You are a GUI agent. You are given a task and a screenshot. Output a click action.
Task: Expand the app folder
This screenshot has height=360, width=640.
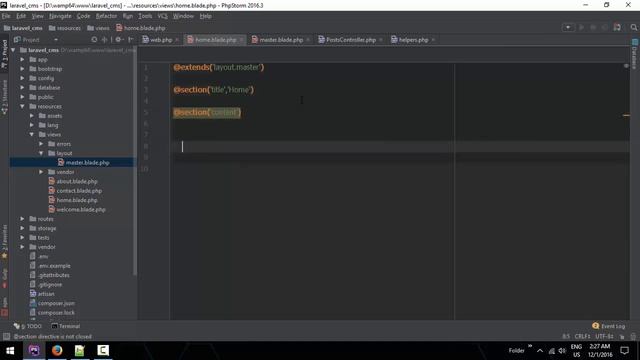[x=22, y=60]
